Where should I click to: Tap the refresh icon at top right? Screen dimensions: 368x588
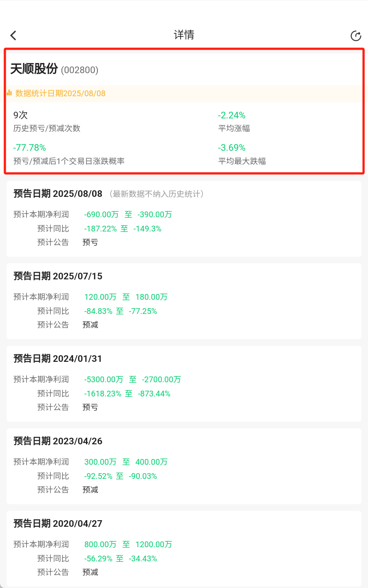click(356, 36)
